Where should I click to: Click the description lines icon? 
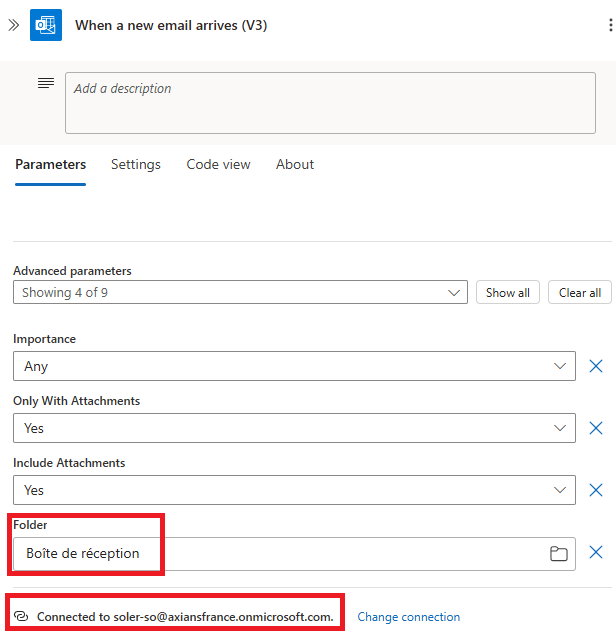point(46,83)
